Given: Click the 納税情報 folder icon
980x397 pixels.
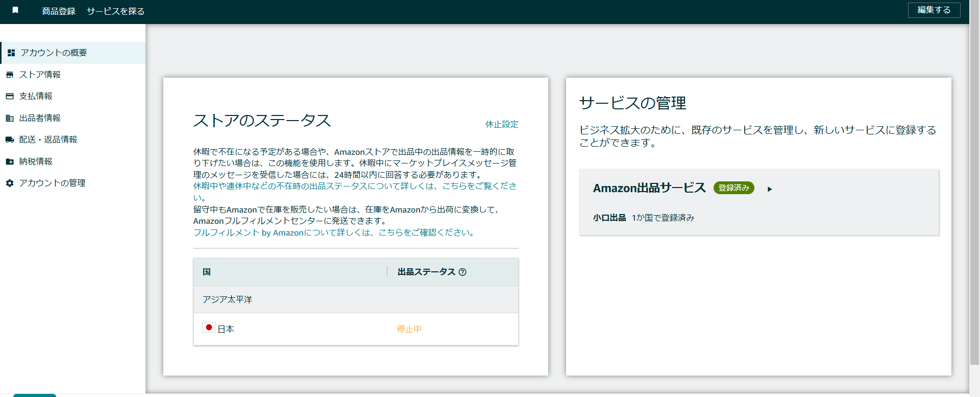Looking at the screenshot, I should point(10,161).
